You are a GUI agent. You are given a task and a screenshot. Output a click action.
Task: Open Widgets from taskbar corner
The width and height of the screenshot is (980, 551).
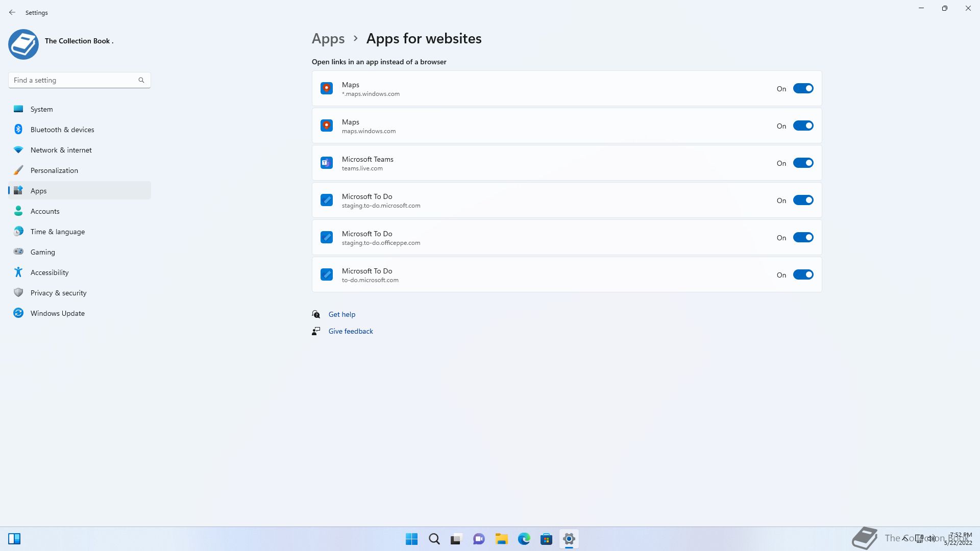14,539
